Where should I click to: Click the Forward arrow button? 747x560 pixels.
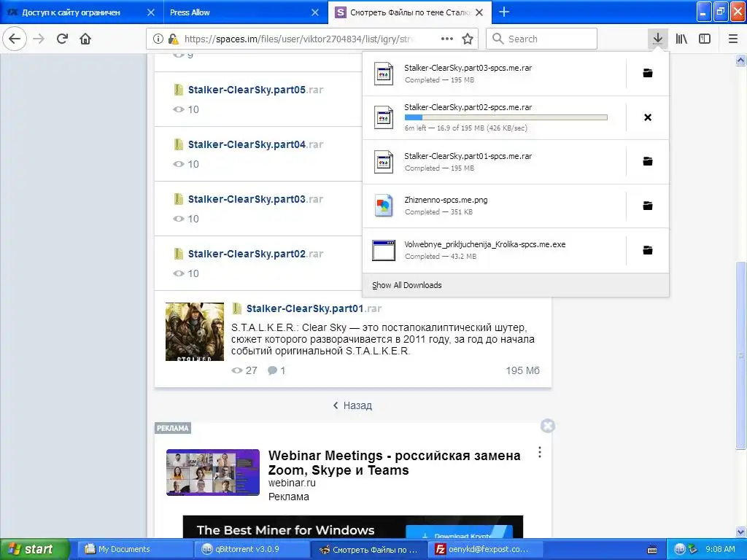pyautogui.click(x=39, y=39)
